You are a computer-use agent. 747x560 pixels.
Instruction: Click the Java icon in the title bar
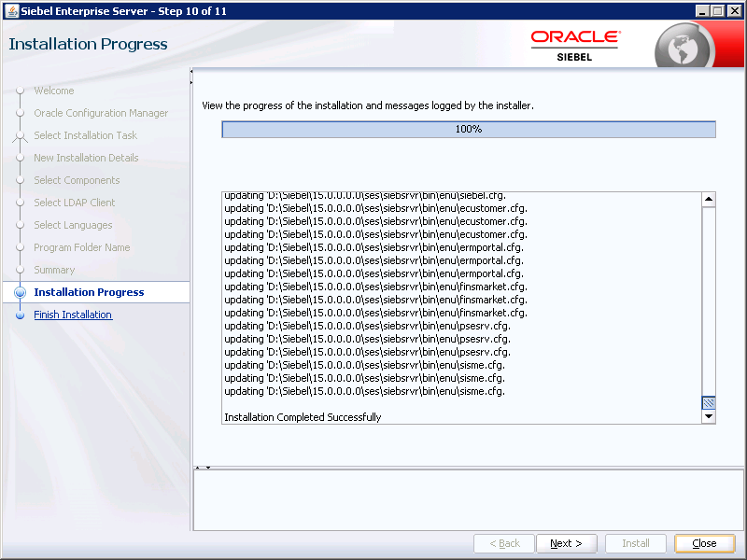(11, 11)
